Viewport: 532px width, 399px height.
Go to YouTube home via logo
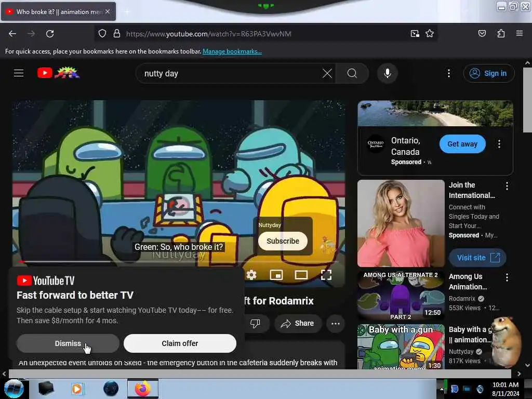58,73
